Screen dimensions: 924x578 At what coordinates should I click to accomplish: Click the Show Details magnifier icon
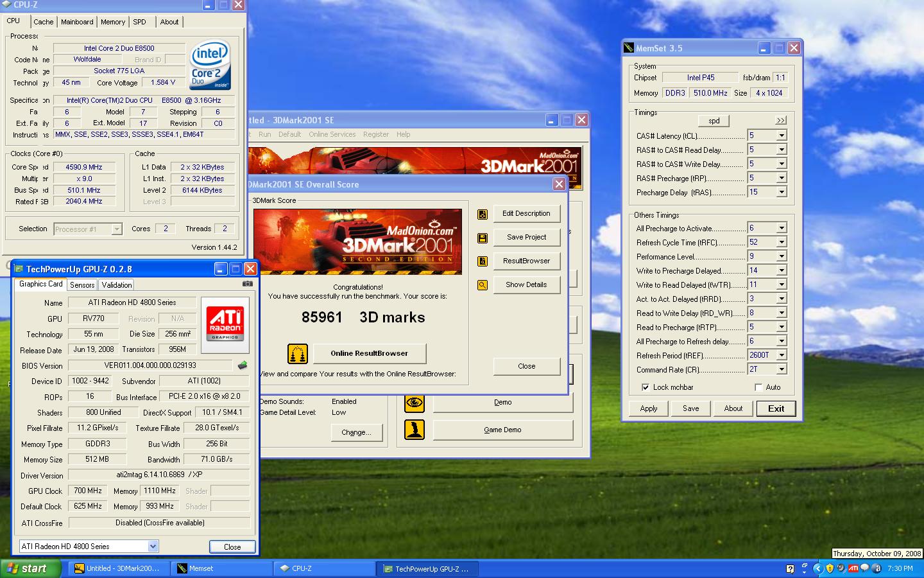click(x=483, y=285)
